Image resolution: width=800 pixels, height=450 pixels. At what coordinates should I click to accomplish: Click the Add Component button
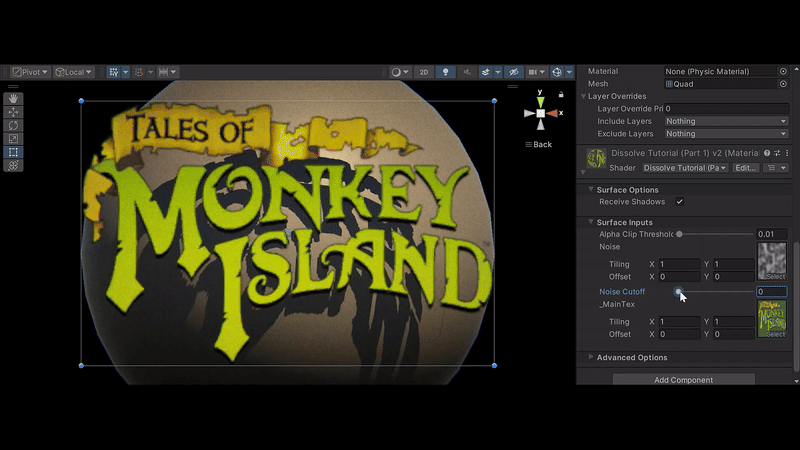coord(684,380)
